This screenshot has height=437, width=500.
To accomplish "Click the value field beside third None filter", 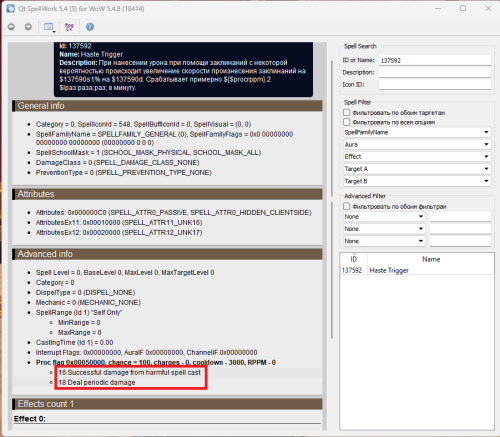I will tap(460, 241).
